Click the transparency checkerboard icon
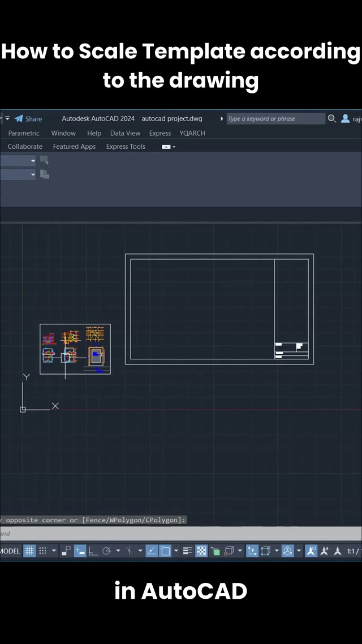Image resolution: width=362 pixels, height=644 pixels. point(201,551)
